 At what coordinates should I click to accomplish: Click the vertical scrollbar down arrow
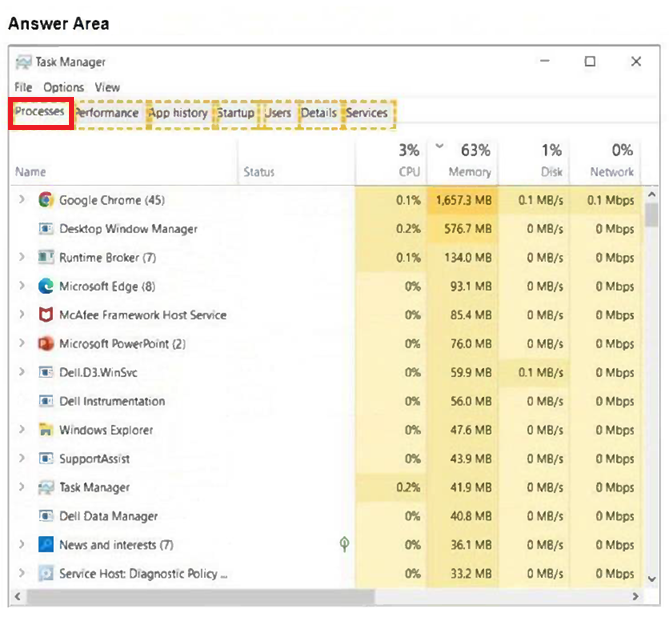[652, 579]
